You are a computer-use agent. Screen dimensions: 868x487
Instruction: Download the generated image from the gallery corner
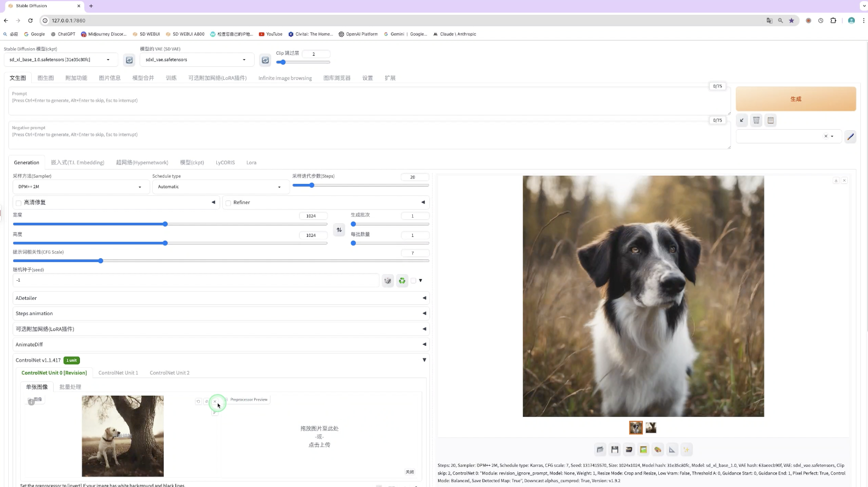[x=836, y=181]
